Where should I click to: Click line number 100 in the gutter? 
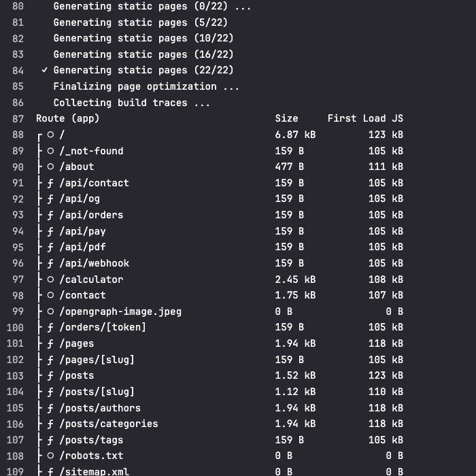coord(15,327)
